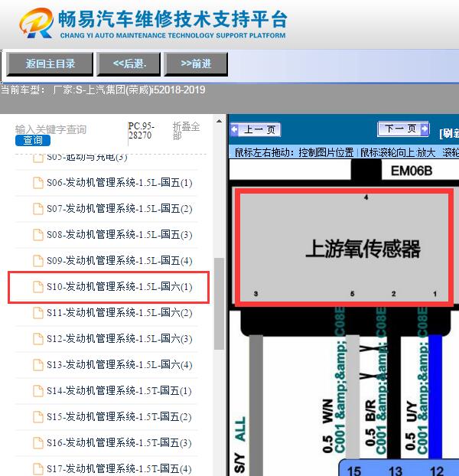Click the sidebar scrollbar up arrow
The height and width of the screenshot is (476, 459).
coord(219,122)
